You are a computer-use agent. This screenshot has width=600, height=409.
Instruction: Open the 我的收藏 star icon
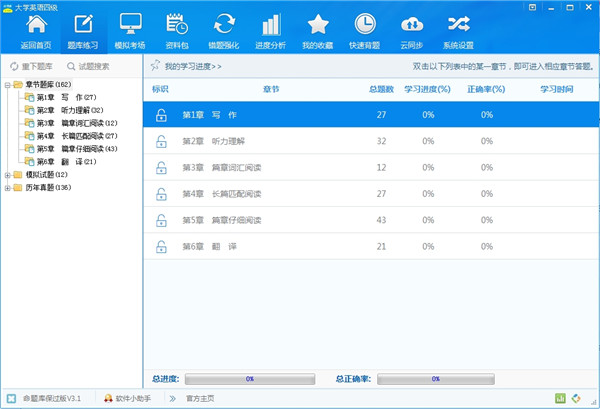pos(318,24)
